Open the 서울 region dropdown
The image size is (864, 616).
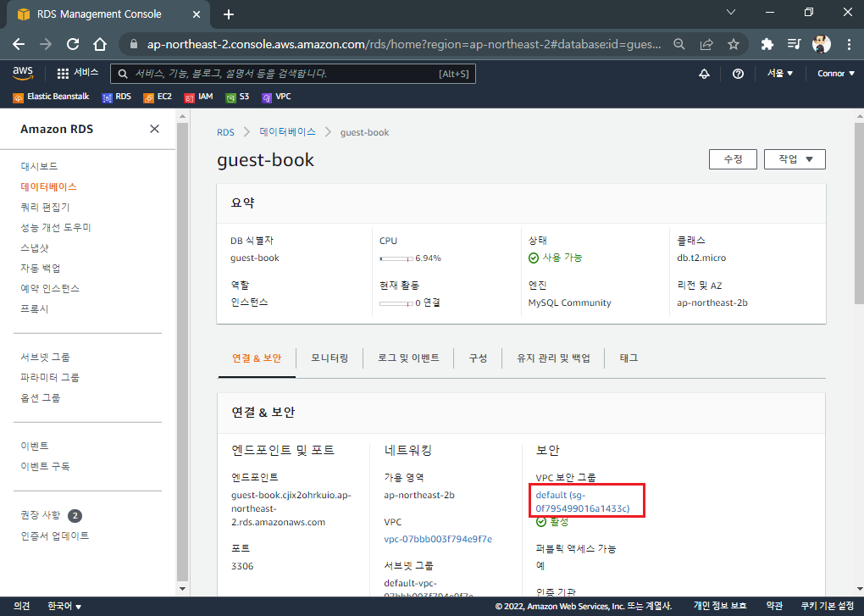click(779, 73)
